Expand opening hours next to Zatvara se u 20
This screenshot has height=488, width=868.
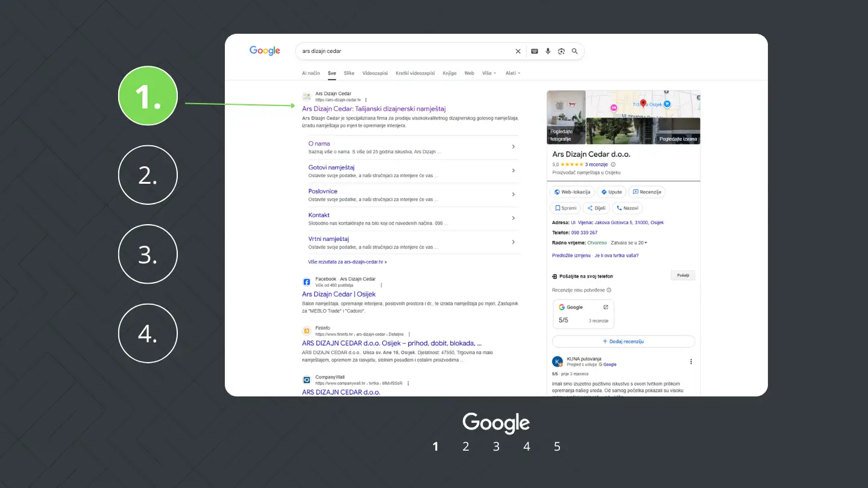[646, 243]
